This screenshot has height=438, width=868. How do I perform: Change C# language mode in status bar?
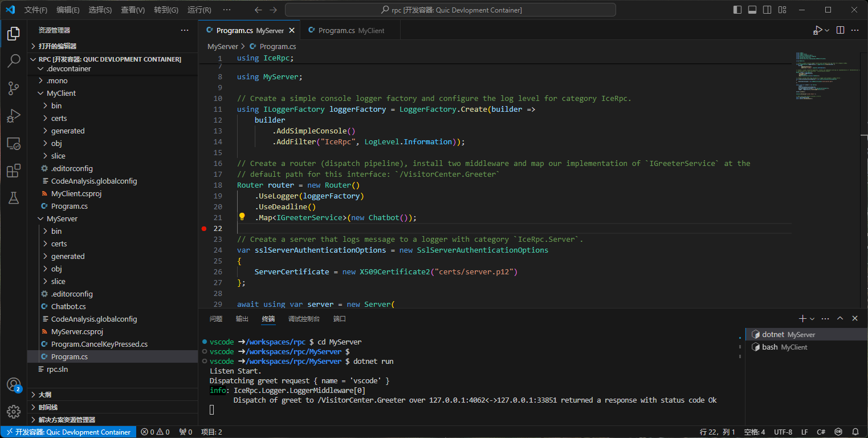[821, 432]
